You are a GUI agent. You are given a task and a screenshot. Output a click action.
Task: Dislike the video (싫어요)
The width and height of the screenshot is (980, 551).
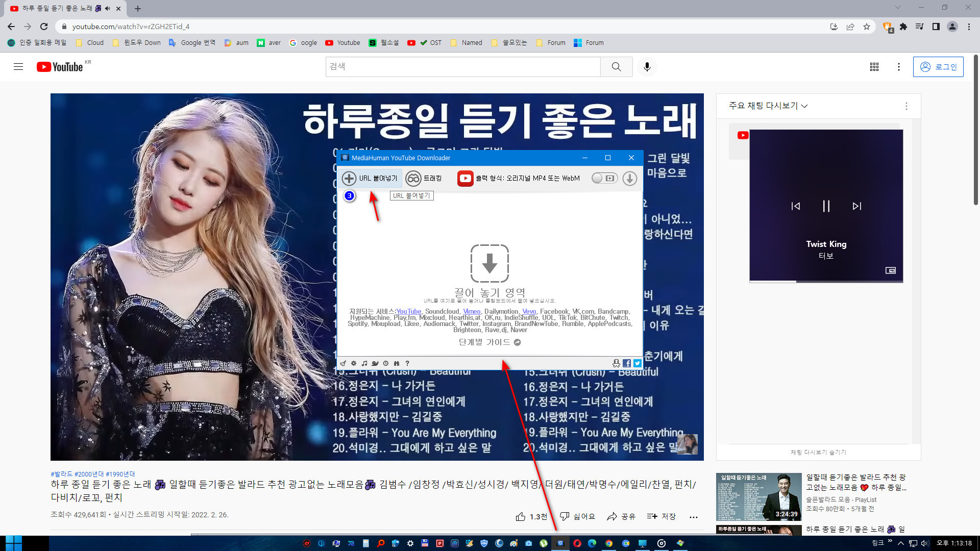(x=577, y=517)
